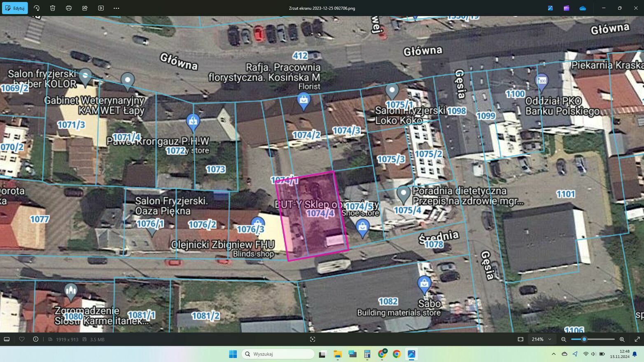Expand hidden system tray icons chevron
This screenshot has height=362, width=644.
(554, 354)
